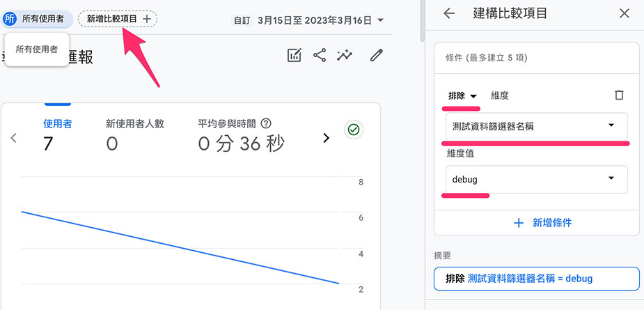
Task: Click the main page vertical scrollbar
Action: click(423, 21)
